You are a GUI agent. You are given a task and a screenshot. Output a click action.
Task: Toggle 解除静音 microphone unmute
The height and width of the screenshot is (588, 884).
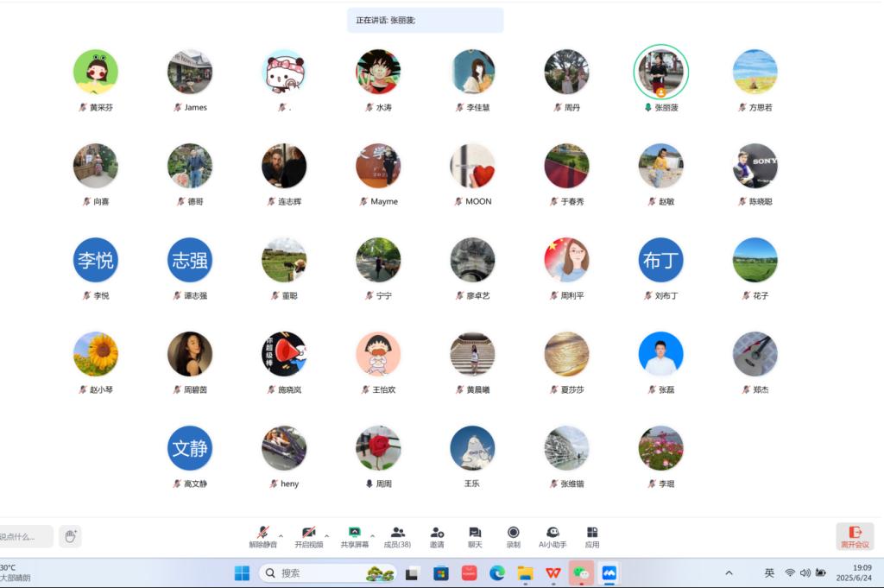(x=262, y=534)
